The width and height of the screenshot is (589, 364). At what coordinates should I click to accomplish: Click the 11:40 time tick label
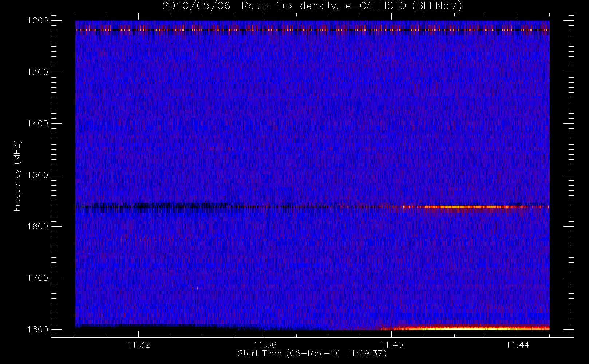tap(391, 345)
